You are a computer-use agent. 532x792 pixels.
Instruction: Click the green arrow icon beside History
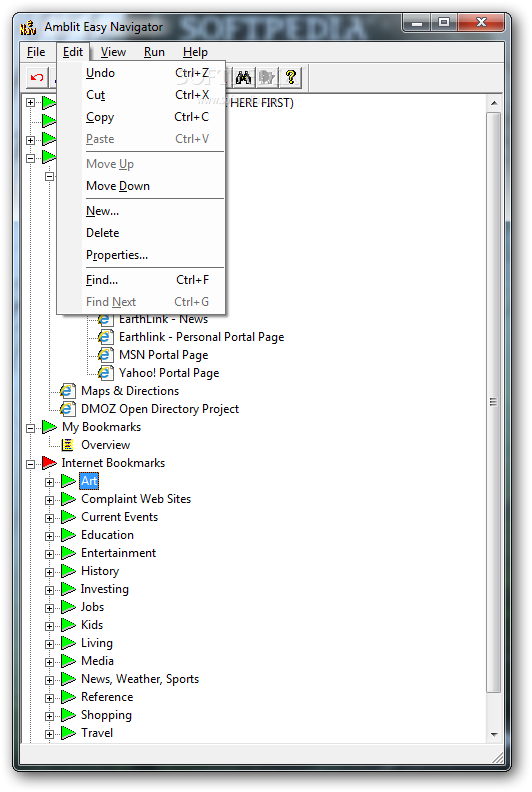tap(68, 571)
